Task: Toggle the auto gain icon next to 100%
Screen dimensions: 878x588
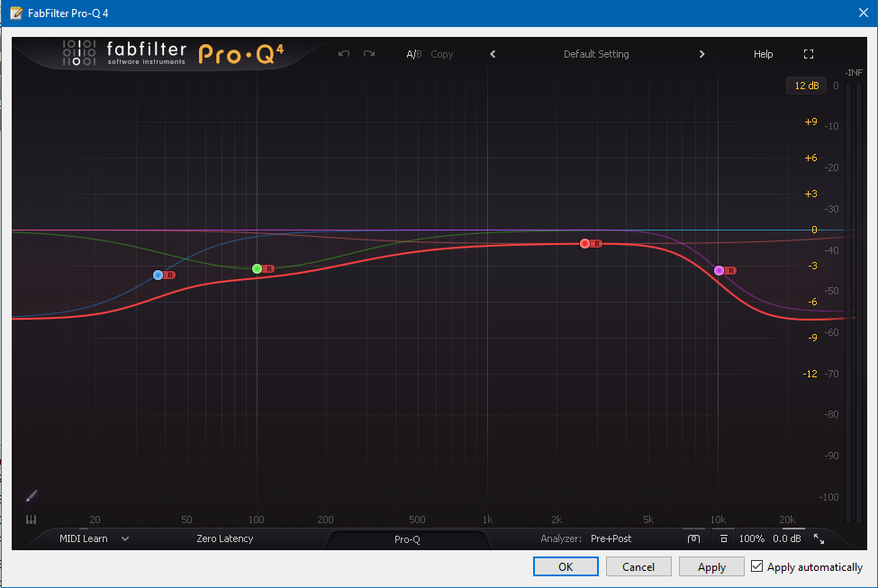Action: coord(723,538)
